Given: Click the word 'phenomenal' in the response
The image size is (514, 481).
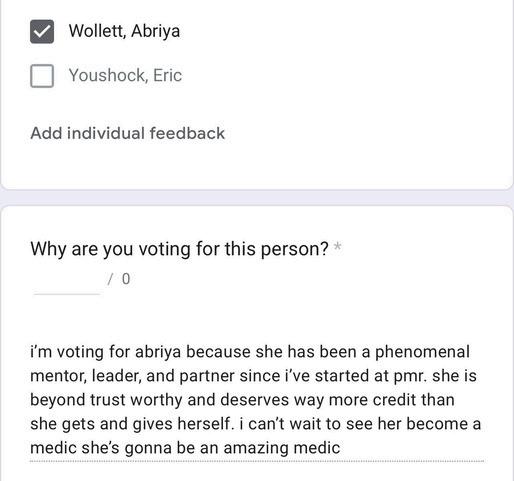Looking at the screenshot, I should coord(422,352).
